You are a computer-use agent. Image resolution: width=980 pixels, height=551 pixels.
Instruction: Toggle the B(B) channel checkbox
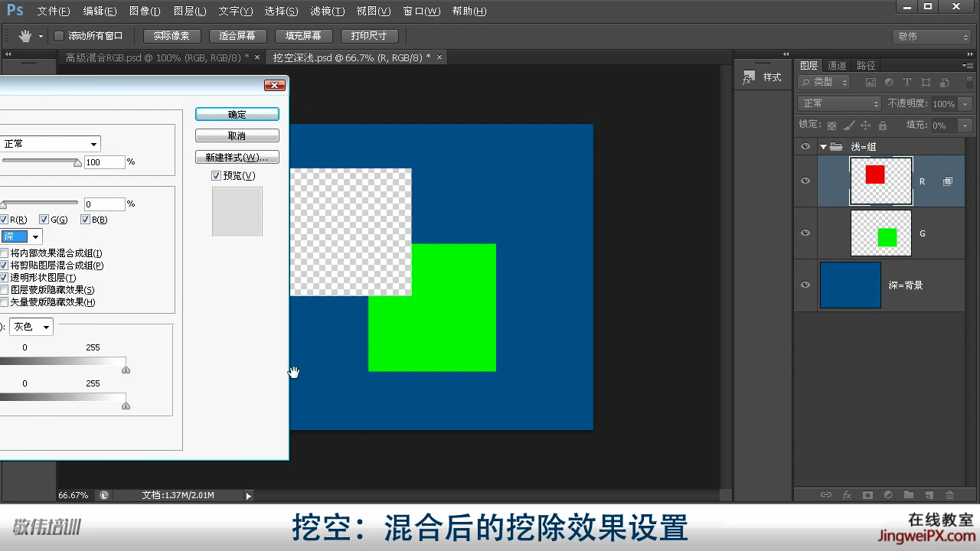point(86,220)
